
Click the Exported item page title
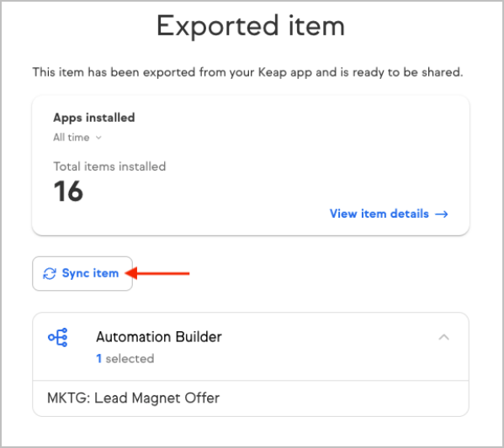coord(251,26)
